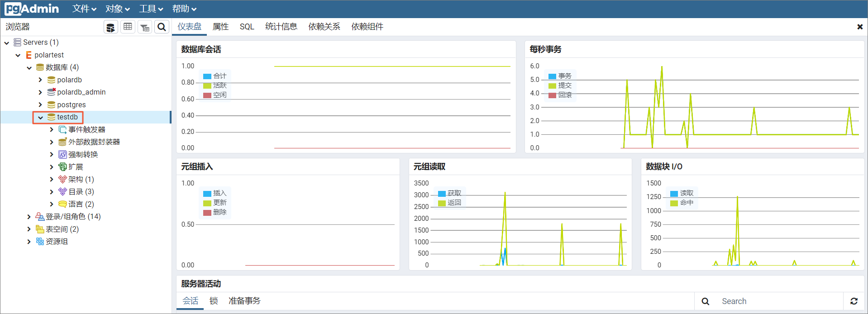Collapse the 数据库 (4) node
This screenshot has width=868, height=314.
[x=29, y=67]
